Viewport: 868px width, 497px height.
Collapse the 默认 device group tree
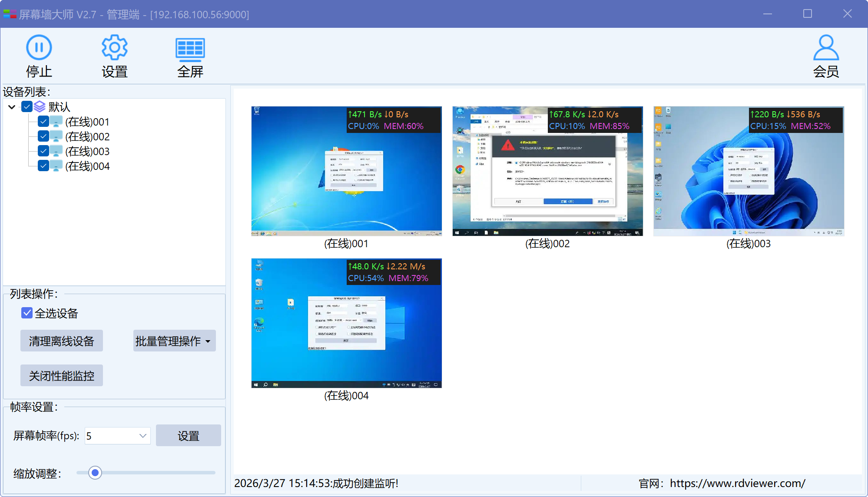click(12, 107)
